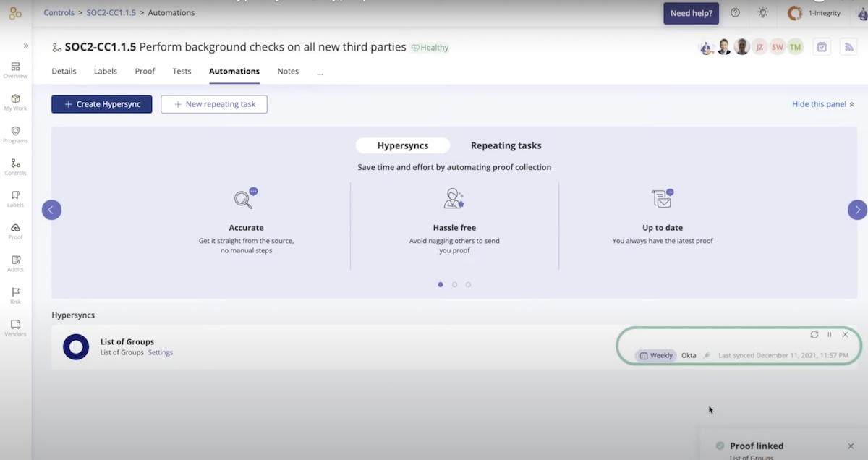Click the app logo in top-left corner
This screenshot has width=868, height=460.
click(x=15, y=13)
